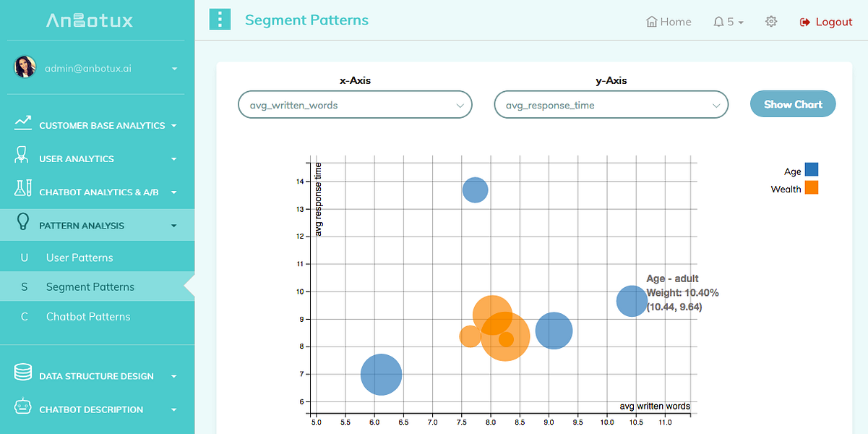Viewport: 868px width, 434px height.
Task: Click the Age legend label
Action: point(792,171)
